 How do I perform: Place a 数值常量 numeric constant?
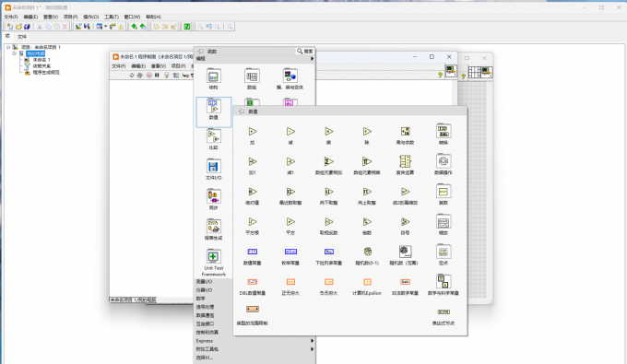253,252
